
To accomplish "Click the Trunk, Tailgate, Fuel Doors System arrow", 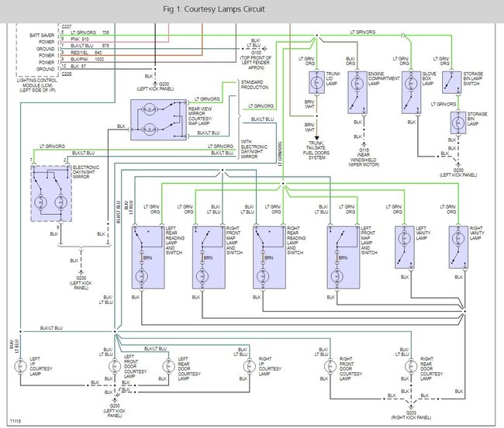I will tap(317, 135).
